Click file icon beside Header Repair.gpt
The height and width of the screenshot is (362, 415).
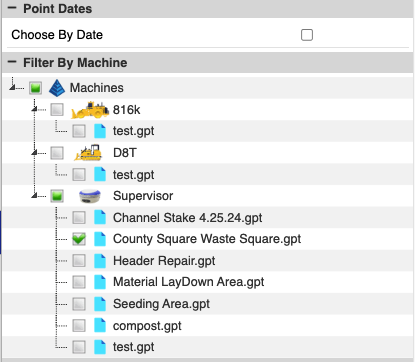[100, 261]
